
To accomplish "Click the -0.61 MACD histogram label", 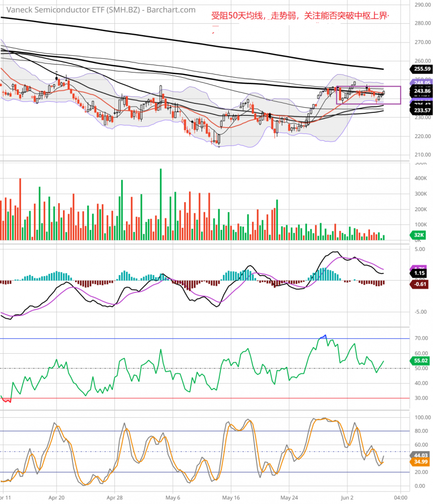I will 421,284.
